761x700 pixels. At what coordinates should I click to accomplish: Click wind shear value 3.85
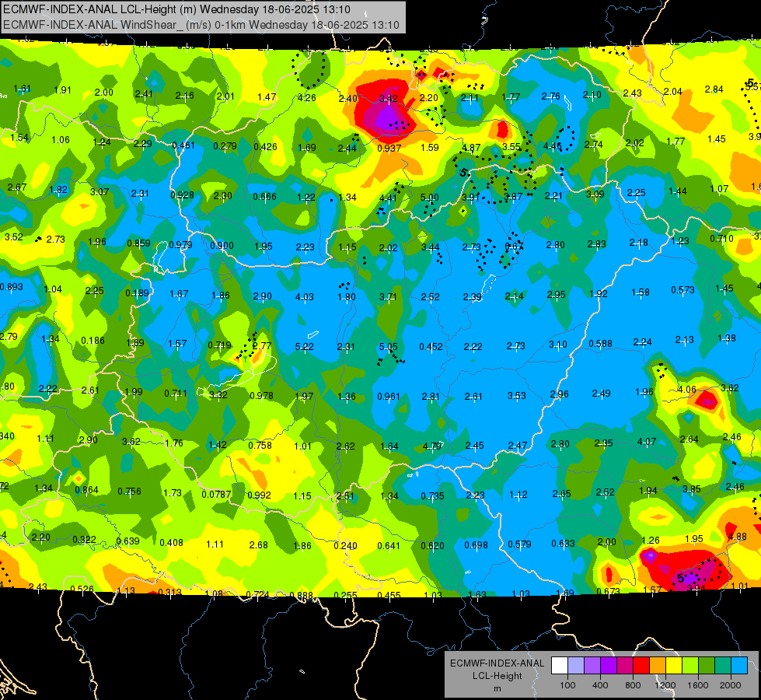[x=691, y=489]
